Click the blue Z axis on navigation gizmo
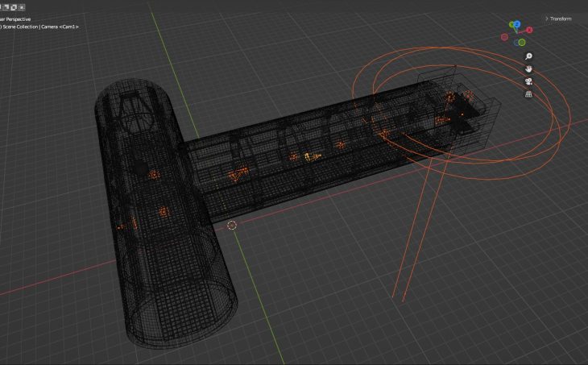This screenshot has width=588, height=365. pos(516,25)
